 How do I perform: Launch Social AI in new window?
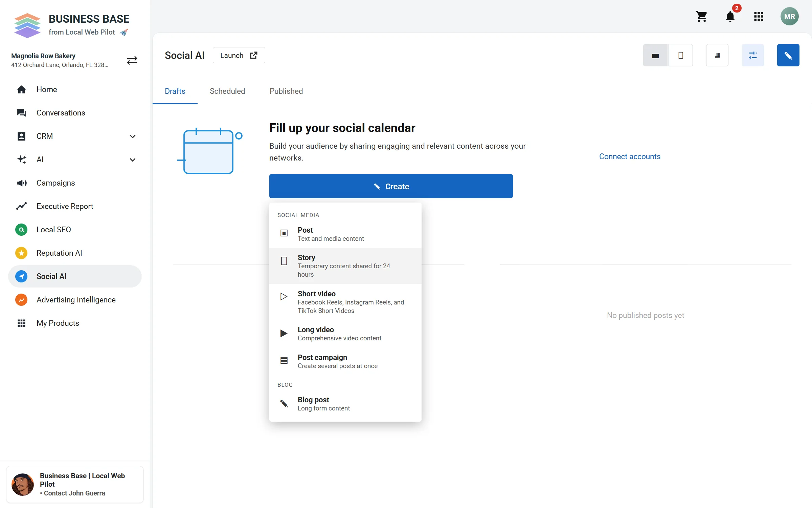pyautogui.click(x=239, y=55)
